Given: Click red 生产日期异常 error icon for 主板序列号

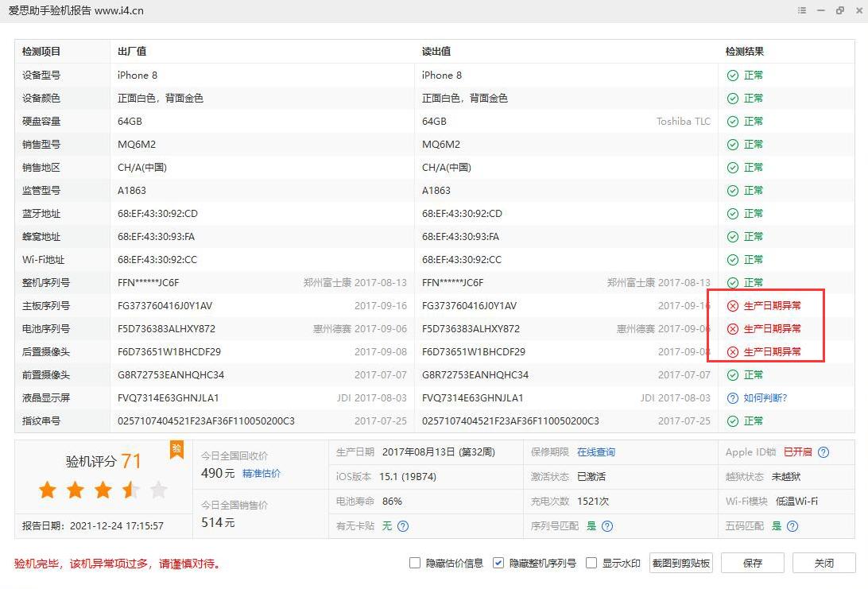Looking at the screenshot, I should click(x=732, y=305).
